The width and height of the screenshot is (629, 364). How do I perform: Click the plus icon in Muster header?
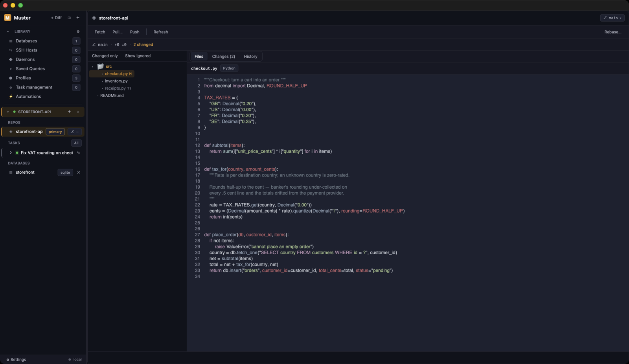tap(78, 18)
